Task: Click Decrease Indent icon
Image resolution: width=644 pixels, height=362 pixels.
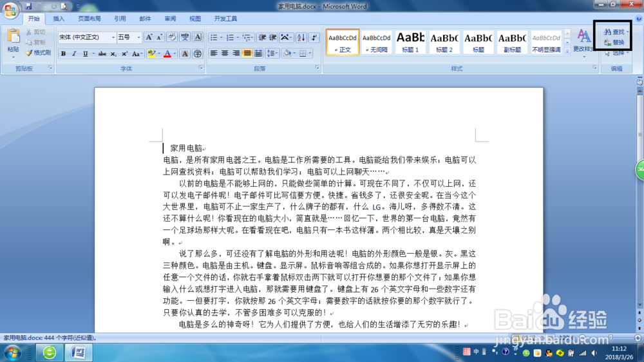Action: [x=262, y=38]
